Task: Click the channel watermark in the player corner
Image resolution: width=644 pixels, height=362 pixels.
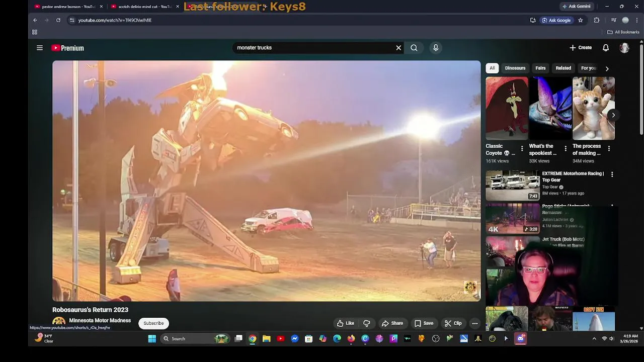Action: tap(470, 287)
